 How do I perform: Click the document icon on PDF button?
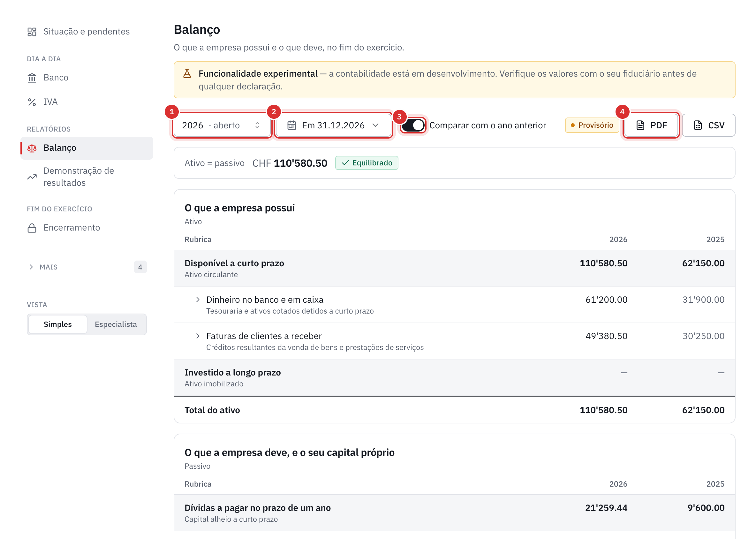point(640,125)
